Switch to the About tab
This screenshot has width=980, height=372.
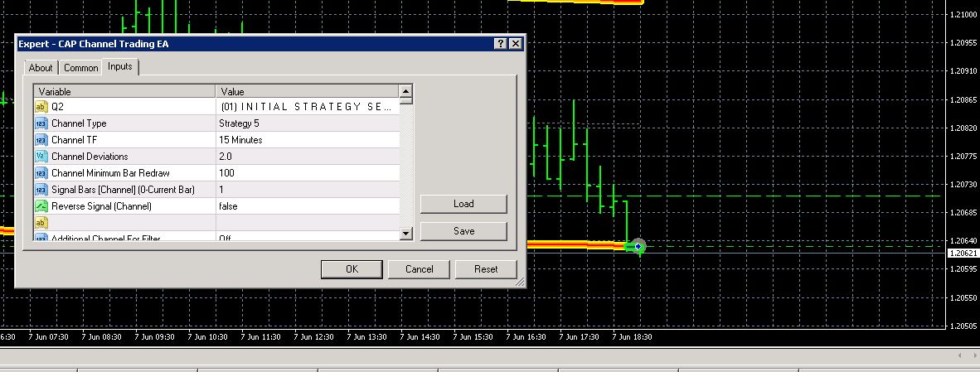(x=41, y=67)
